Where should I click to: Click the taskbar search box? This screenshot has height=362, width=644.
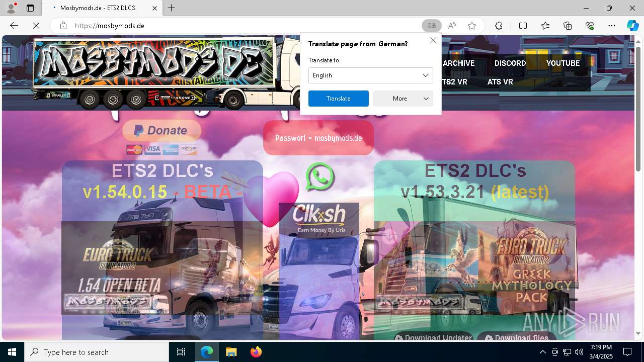coord(97,352)
